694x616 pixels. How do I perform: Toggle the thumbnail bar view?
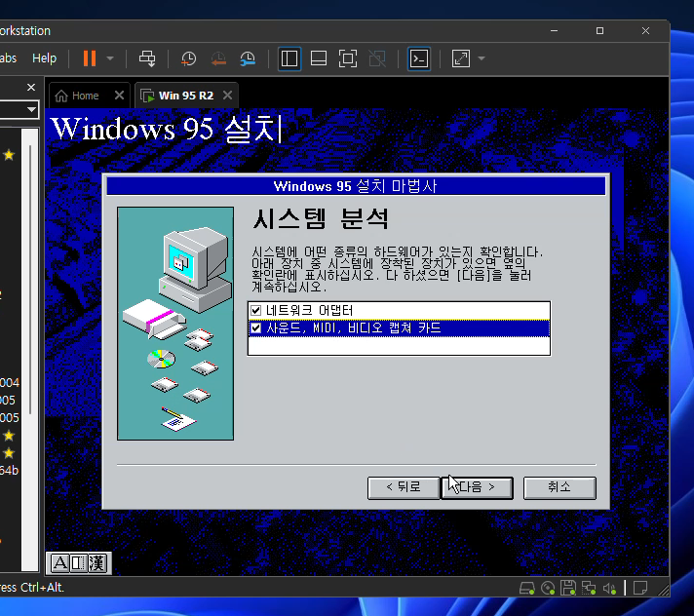pos(319,58)
